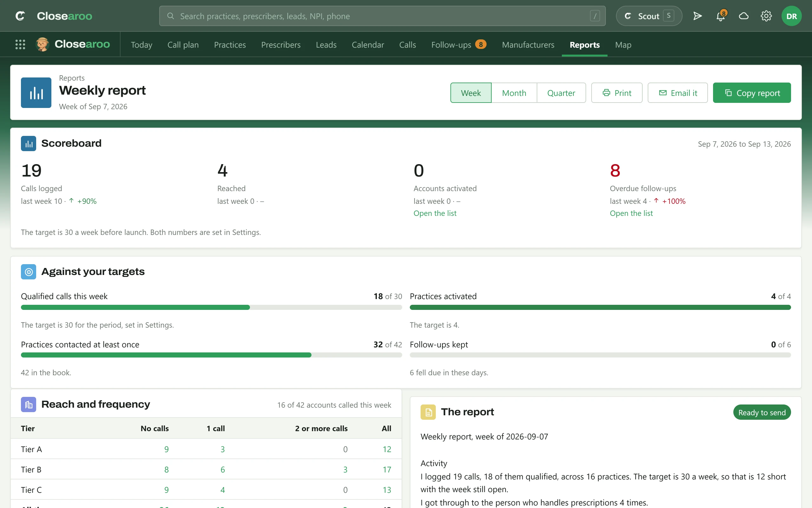Select the Reports tab
The height and width of the screenshot is (508, 812).
click(585, 45)
